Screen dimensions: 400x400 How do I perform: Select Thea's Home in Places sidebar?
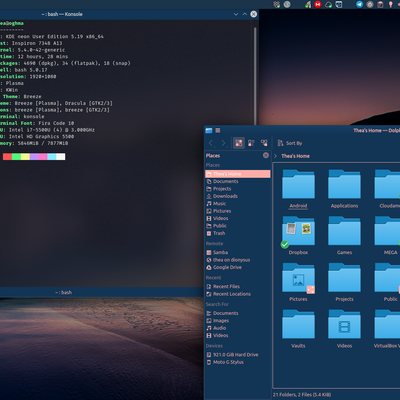tap(238, 174)
